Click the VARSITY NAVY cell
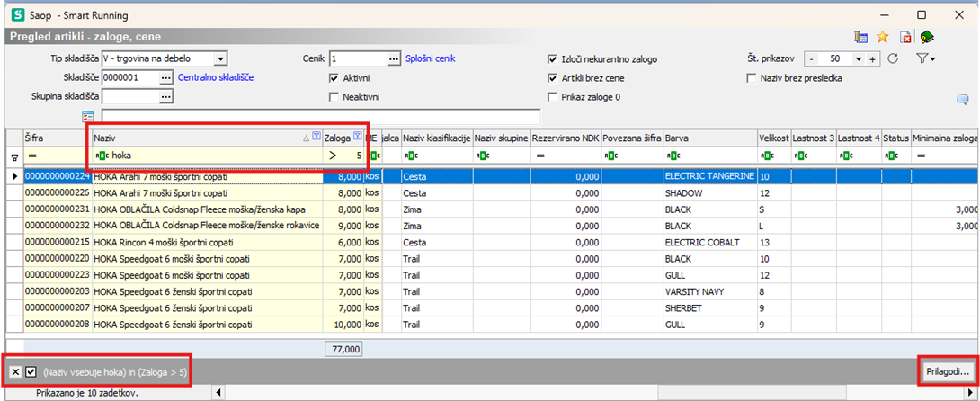The height and width of the screenshot is (401, 980). coord(710,291)
